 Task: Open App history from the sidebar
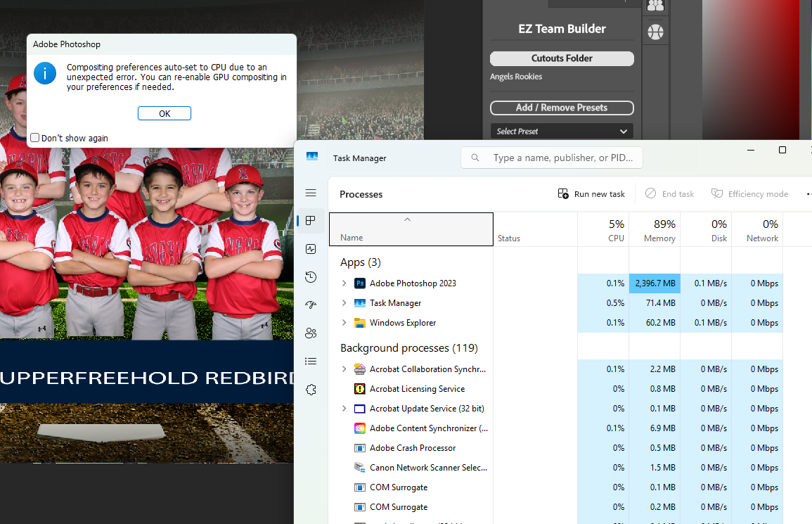point(311,277)
